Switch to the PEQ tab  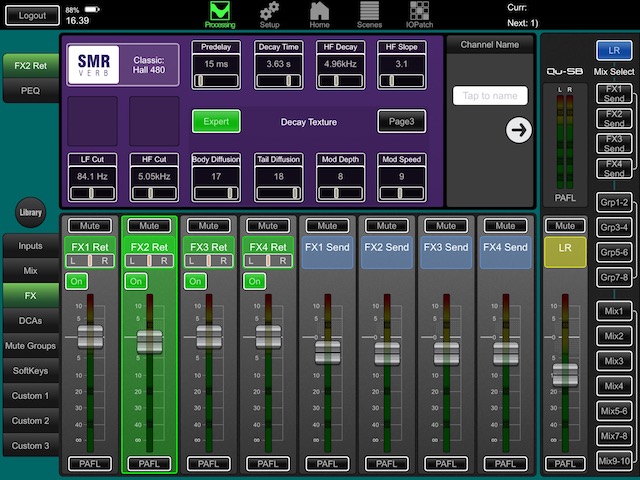[x=31, y=91]
